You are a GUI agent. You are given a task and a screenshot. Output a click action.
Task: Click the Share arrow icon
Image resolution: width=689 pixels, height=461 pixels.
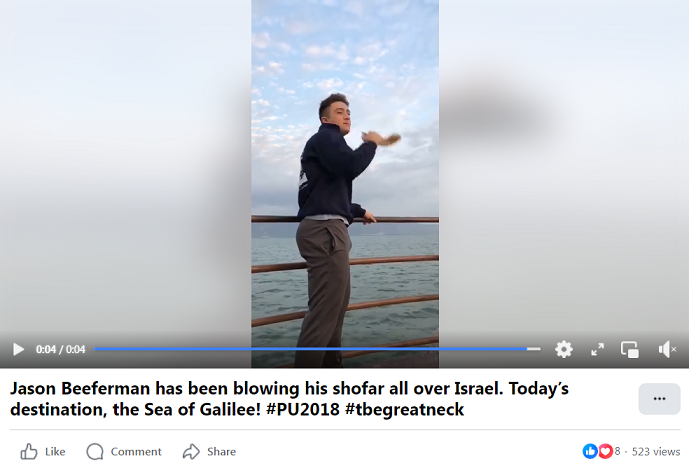(191, 451)
